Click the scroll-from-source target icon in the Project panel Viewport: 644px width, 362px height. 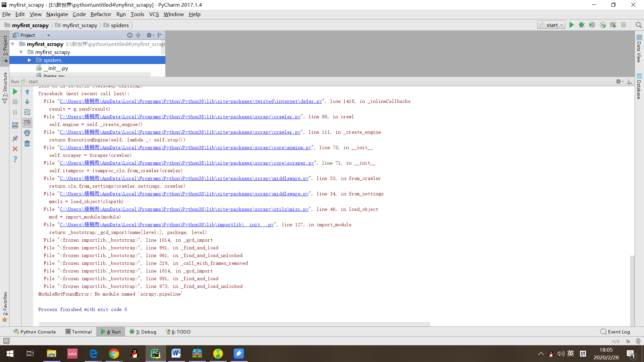(x=130, y=35)
